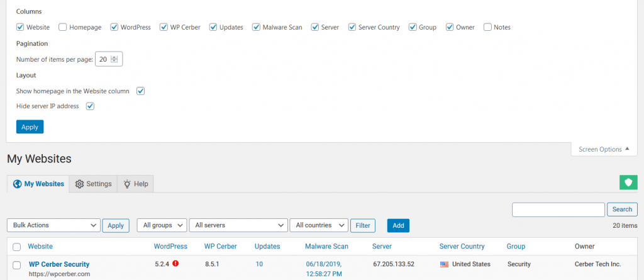Uncheck the WordPress column checkbox
The width and height of the screenshot is (644, 280).
click(x=114, y=27)
